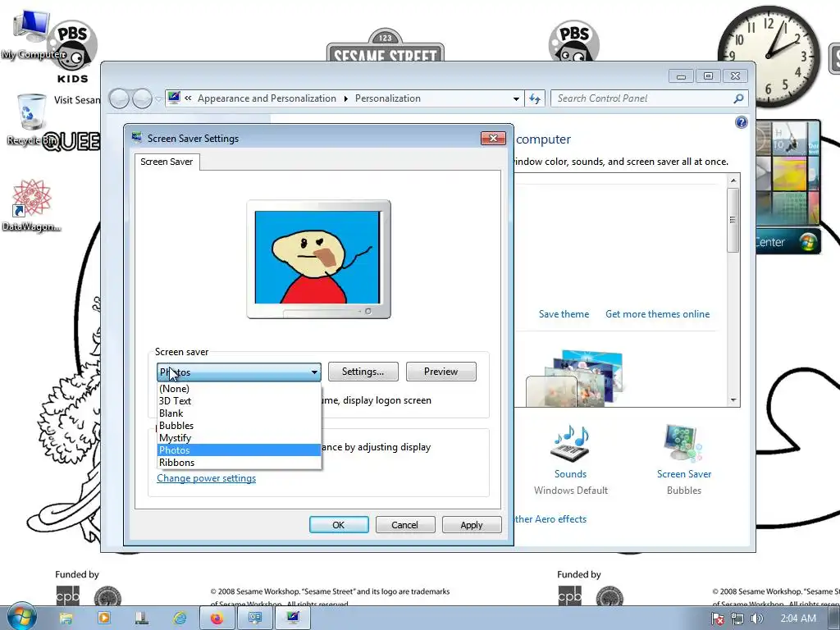Click the breadcrumb arrow after Appearance and Personalization
Image resolution: width=840 pixels, height=630 pixels.
pyautogui.click(x=345, y=98)
